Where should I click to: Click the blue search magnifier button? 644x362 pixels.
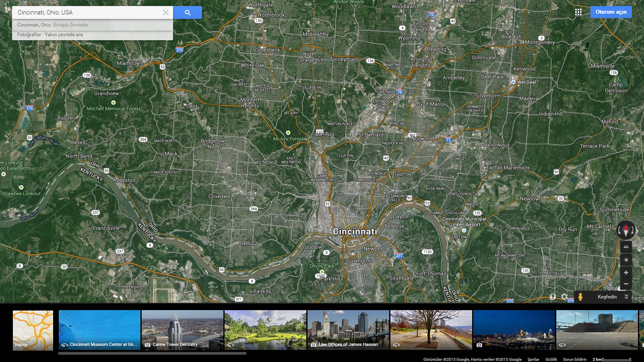188,12
